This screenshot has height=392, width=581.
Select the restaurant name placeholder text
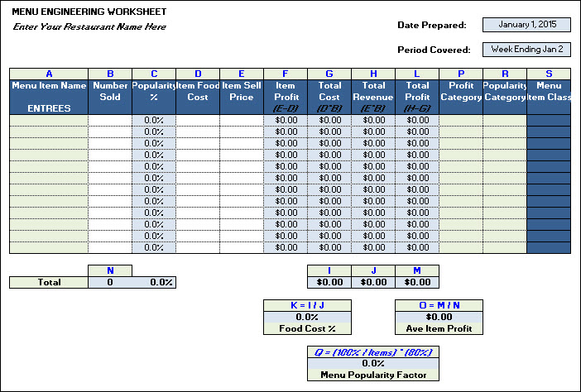[x=89, y=26]
